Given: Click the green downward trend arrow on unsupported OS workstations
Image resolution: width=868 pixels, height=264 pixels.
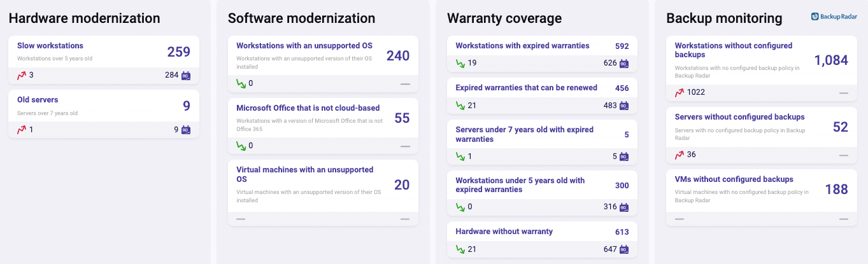Looking at the screenshot, I should 241,83.
